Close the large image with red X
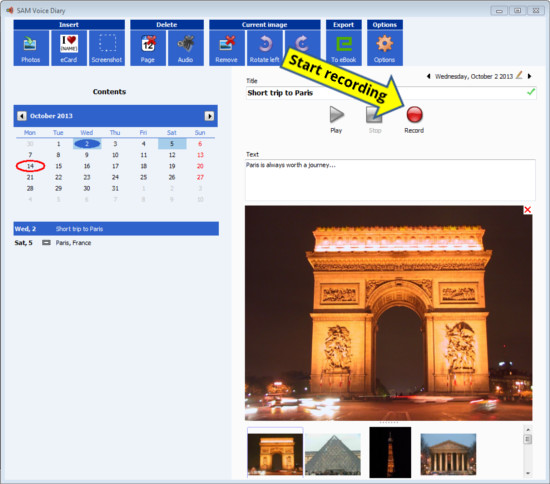Image resolution: width=550 pixels, height=484 pixels. 528,210
